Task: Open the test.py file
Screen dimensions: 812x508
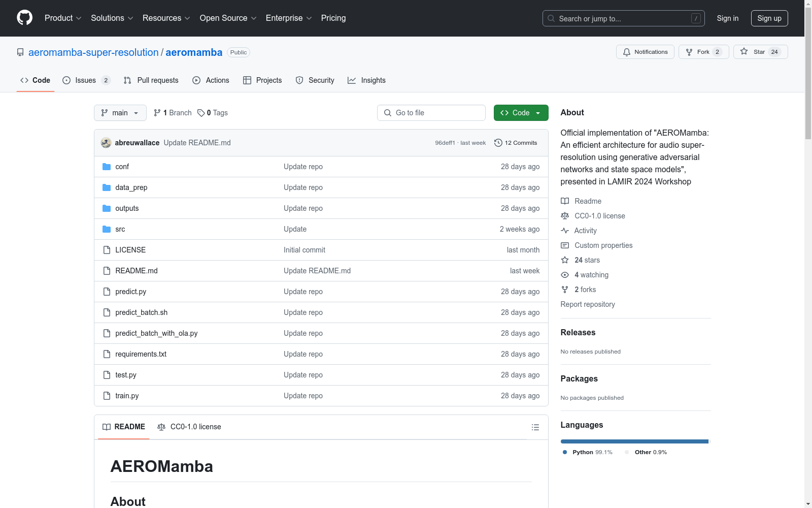Action: click(126, 375)
